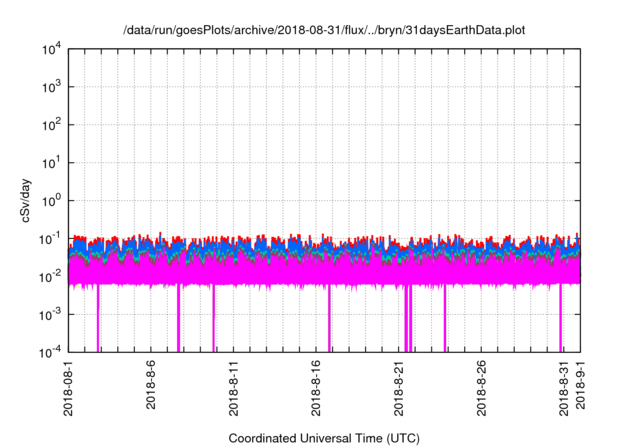The width and height of the screenshot is (640, 448).
Task: Click the 2018-8-16 date label
Action: (x=316, y=388)
